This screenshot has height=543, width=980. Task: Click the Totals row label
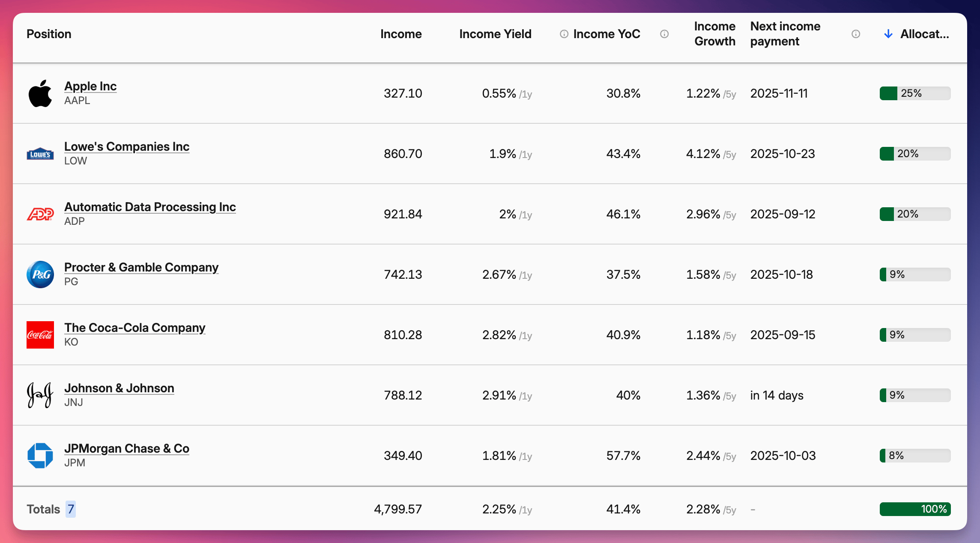[43, 509]
